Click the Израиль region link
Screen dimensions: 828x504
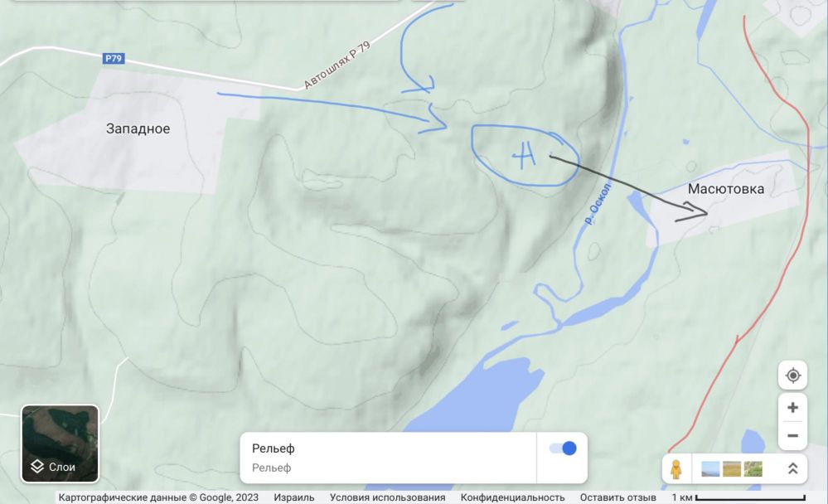coord(293,497)
